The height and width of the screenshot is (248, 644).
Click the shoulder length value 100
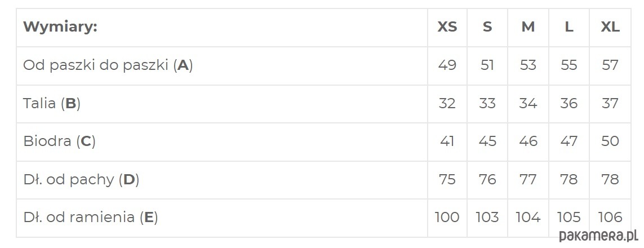[447, 217]
